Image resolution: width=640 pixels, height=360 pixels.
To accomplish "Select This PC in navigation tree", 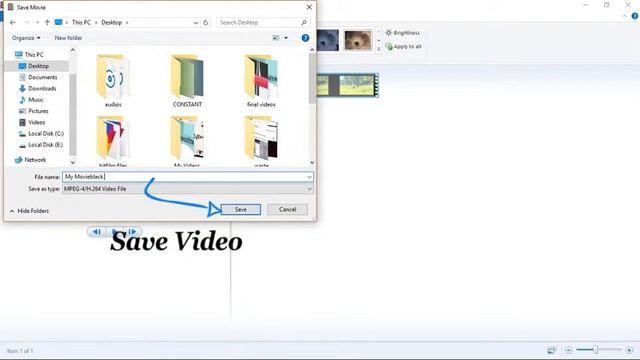I will [x=33, y=55].
